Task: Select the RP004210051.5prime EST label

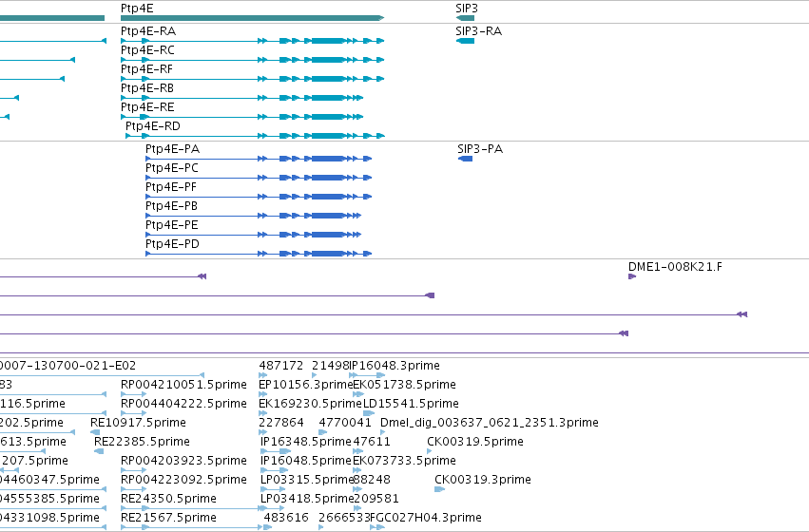Action: point(183,385)
